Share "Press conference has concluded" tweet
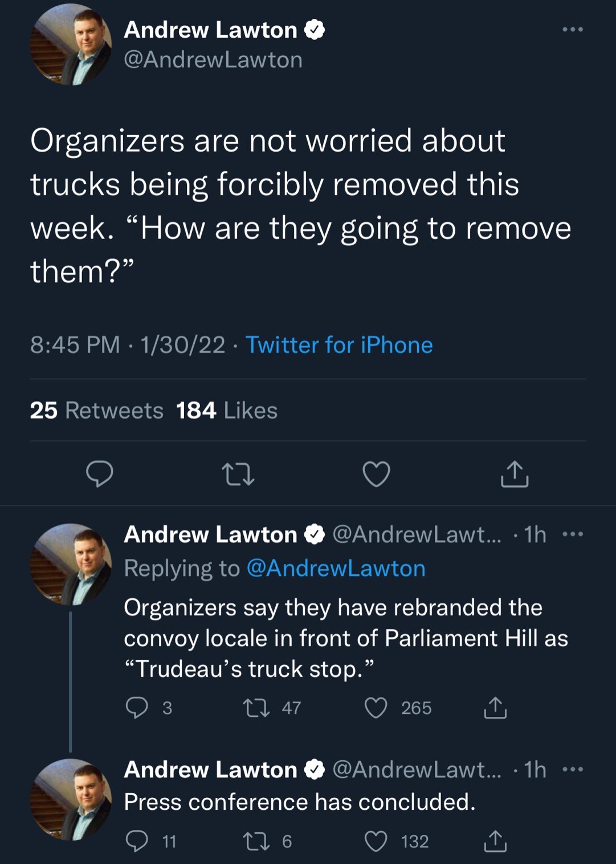Screen dimensions: 616x864 [495, 841]
